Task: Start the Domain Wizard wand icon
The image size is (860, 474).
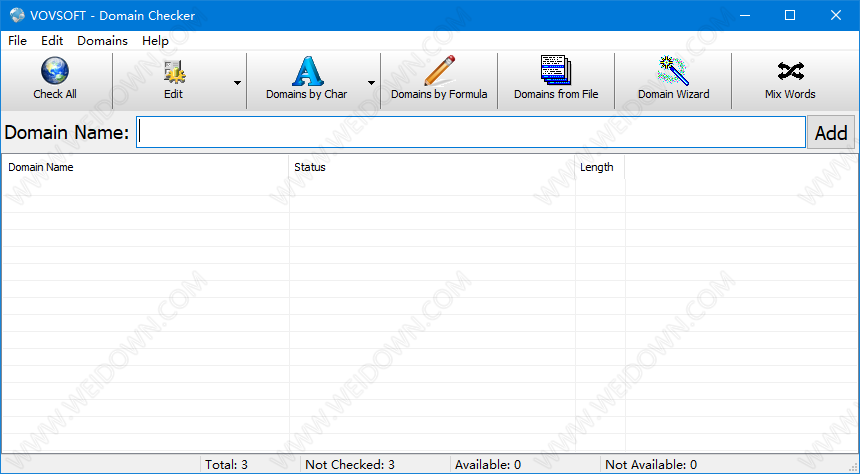Action: 673,71
